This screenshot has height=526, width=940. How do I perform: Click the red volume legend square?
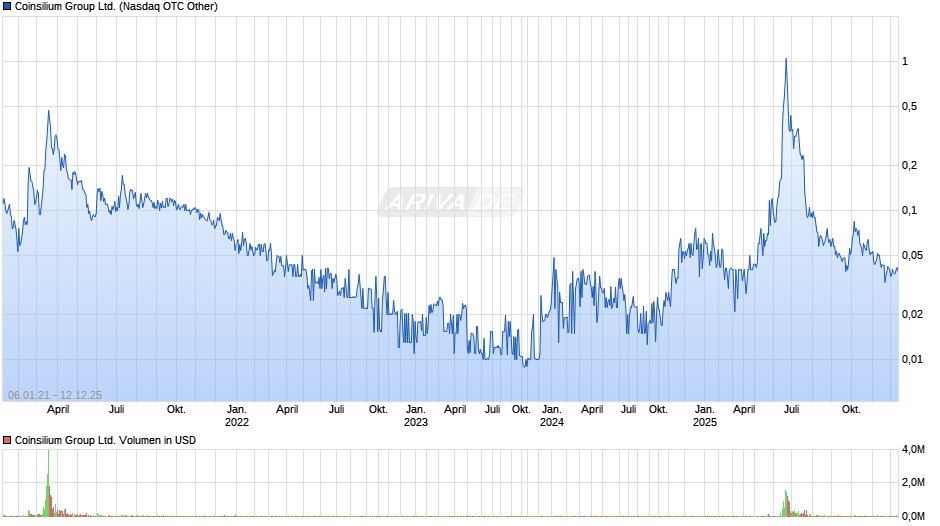7,440
